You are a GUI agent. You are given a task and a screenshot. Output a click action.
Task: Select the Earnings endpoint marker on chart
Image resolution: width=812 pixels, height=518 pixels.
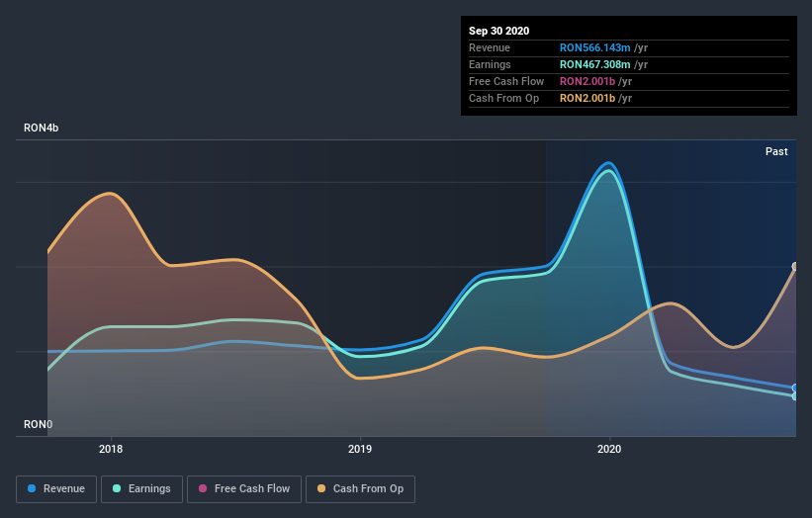tap(795, 396)
